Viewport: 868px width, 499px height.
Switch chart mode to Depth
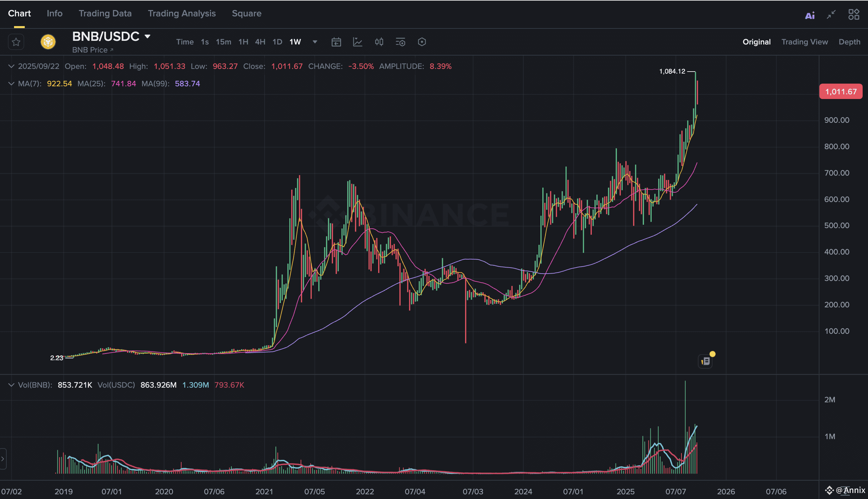(849, 42)
